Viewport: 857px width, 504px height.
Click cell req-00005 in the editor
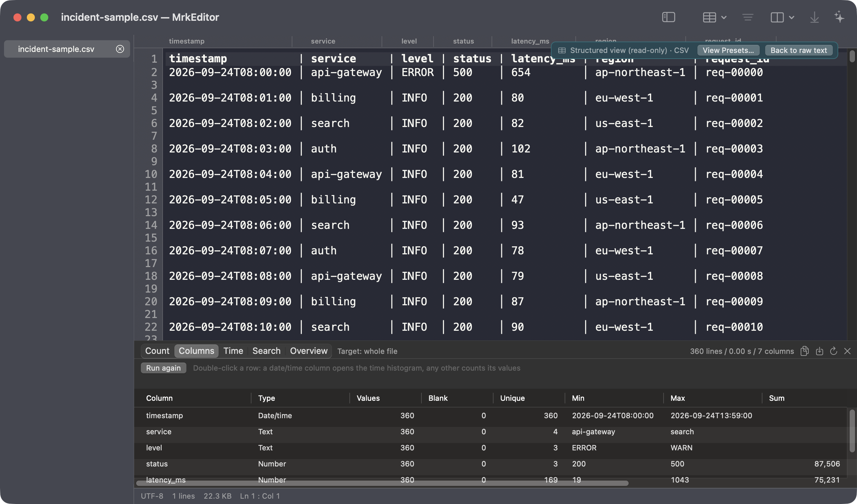[734, 199]
